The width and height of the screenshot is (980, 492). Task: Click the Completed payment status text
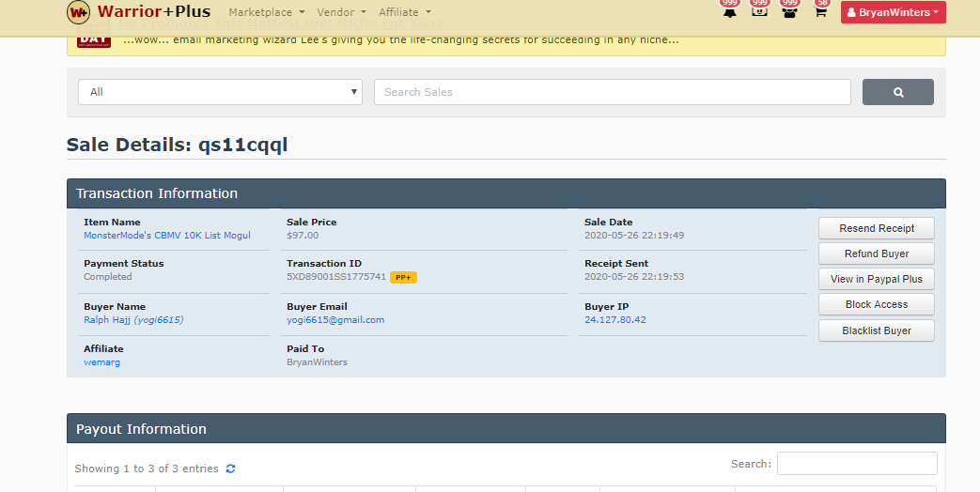pyautogui.click(x=107, y=277)
